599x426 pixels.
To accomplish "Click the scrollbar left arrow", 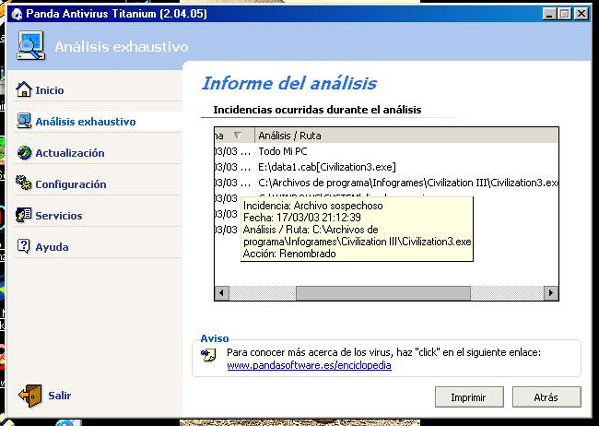I will click(x=222, y=293).
